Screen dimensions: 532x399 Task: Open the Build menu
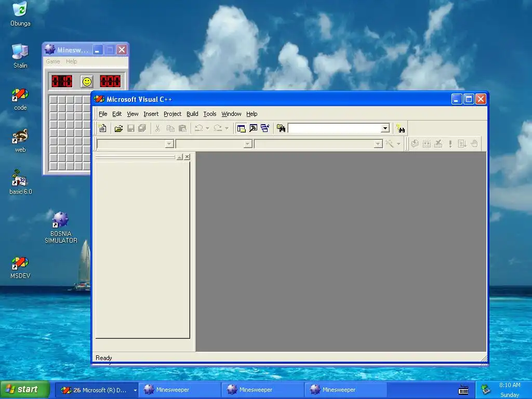coord(192,114)
